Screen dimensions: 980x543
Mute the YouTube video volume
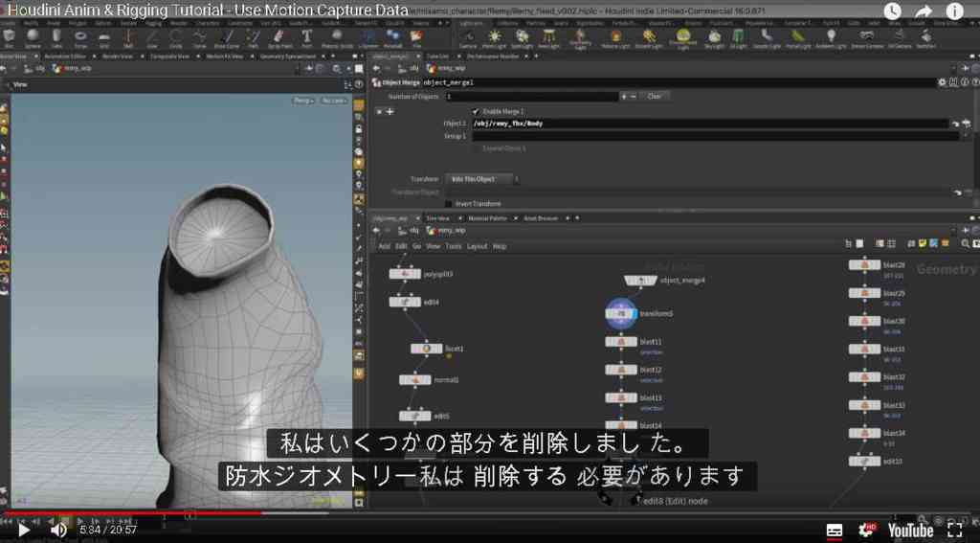tap(58, 531)
